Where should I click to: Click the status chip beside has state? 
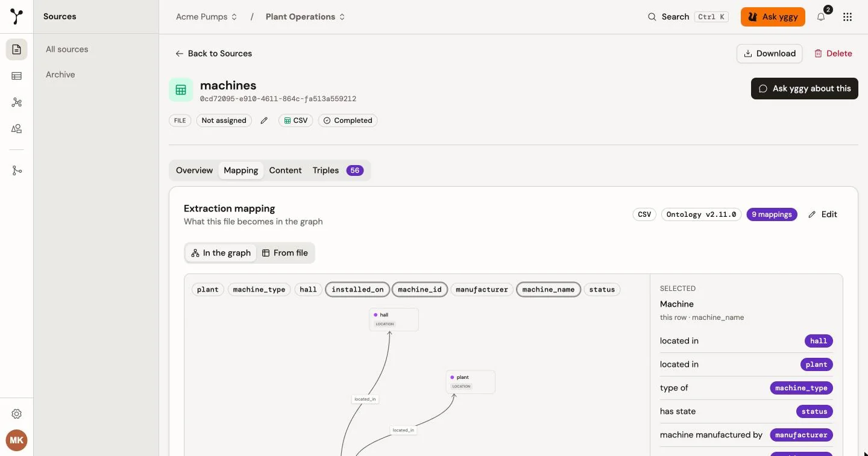point(814,411)
